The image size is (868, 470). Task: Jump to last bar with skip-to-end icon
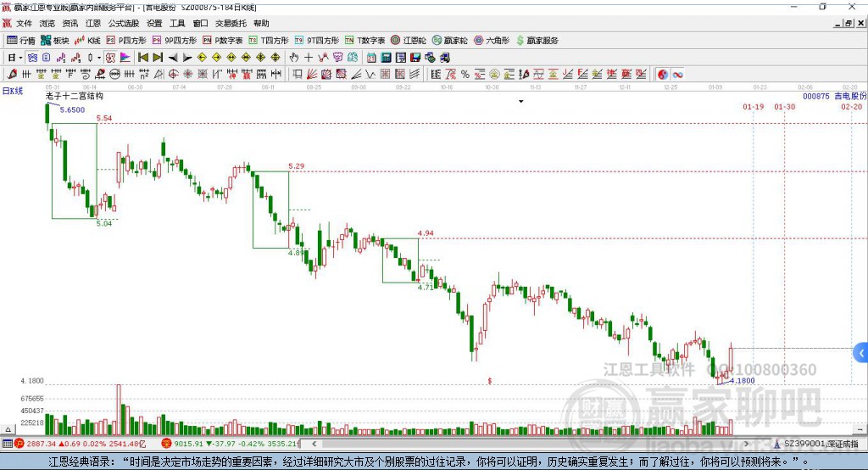158,58
